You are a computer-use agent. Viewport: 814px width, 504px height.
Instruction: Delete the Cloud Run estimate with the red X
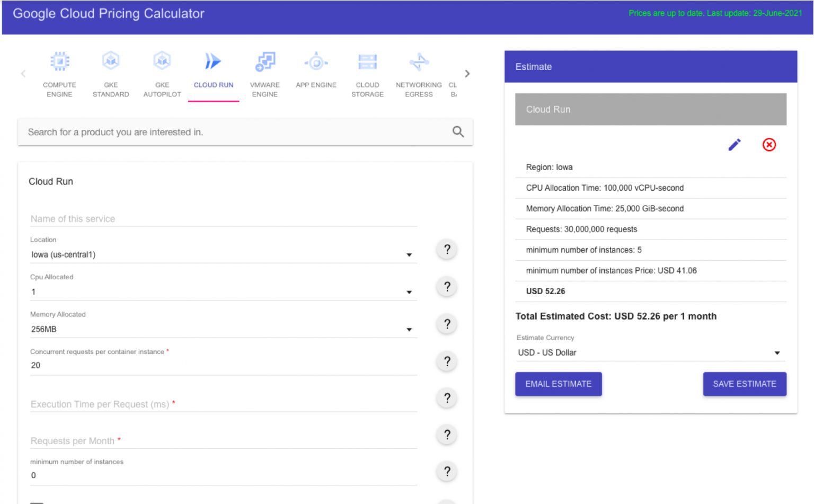pos(769,145)
